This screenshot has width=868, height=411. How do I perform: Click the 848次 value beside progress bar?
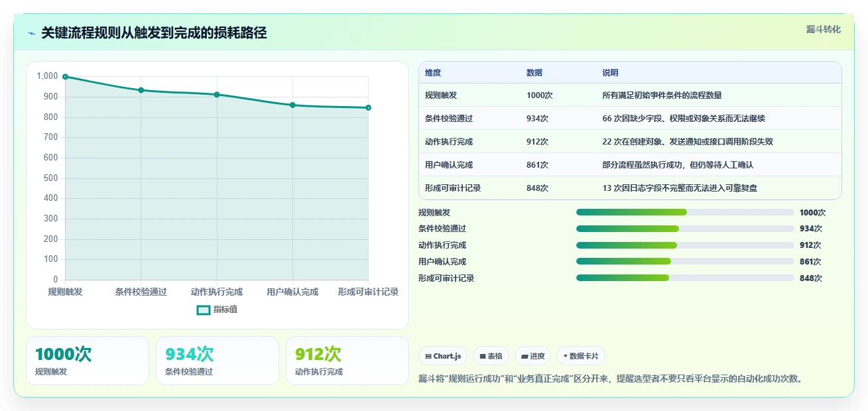coord(811,278)
